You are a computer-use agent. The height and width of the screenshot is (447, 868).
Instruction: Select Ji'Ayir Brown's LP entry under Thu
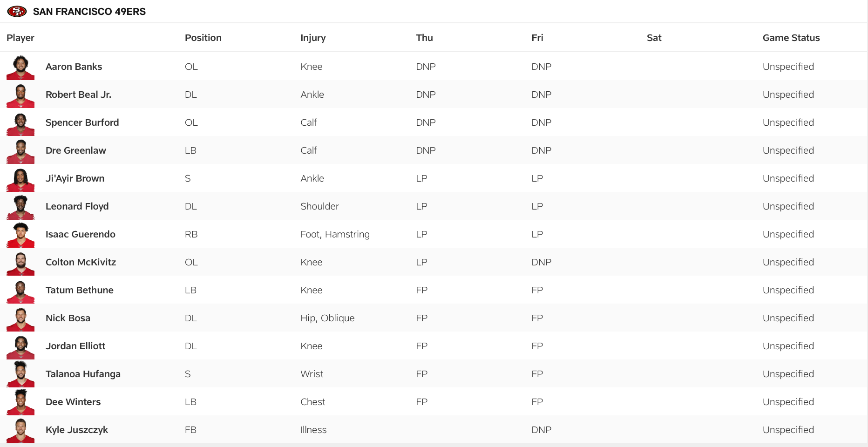(x=421, y=178)
